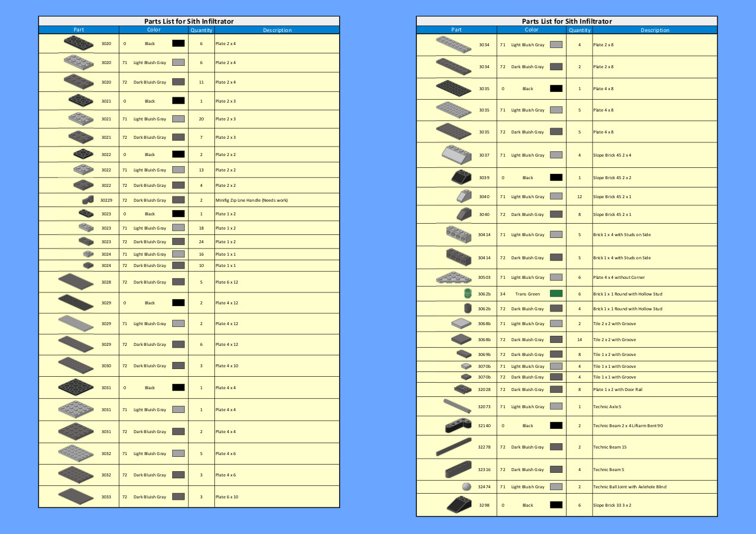Select the Technic Axle 5 part image
Screen dimensions: 756x534
click(457, 406)
